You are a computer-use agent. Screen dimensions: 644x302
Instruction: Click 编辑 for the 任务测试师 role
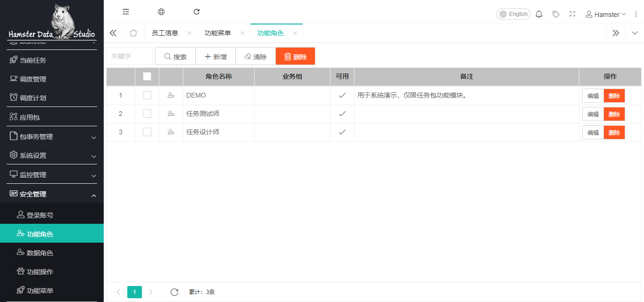[x=593, y=114]
